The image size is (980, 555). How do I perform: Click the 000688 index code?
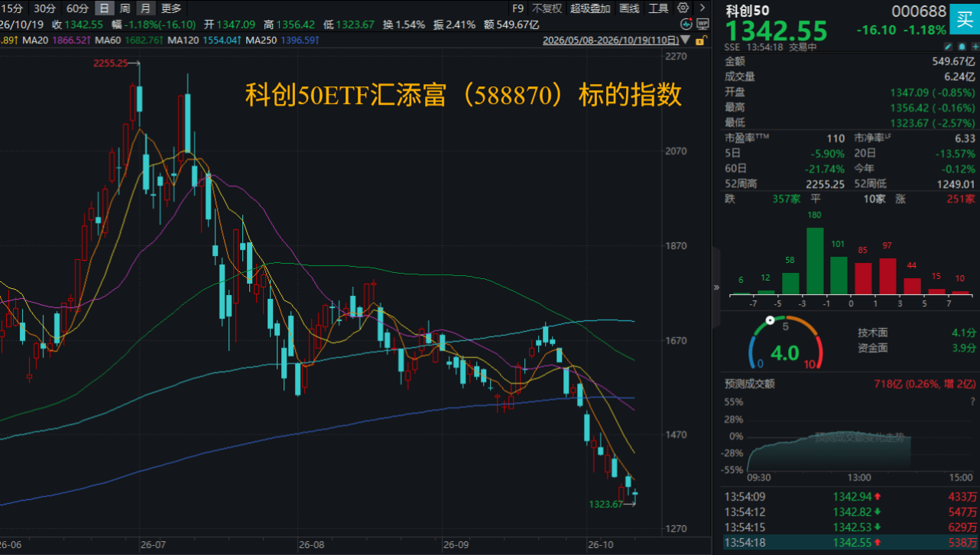pyautogui.click(x=920, y=11)
